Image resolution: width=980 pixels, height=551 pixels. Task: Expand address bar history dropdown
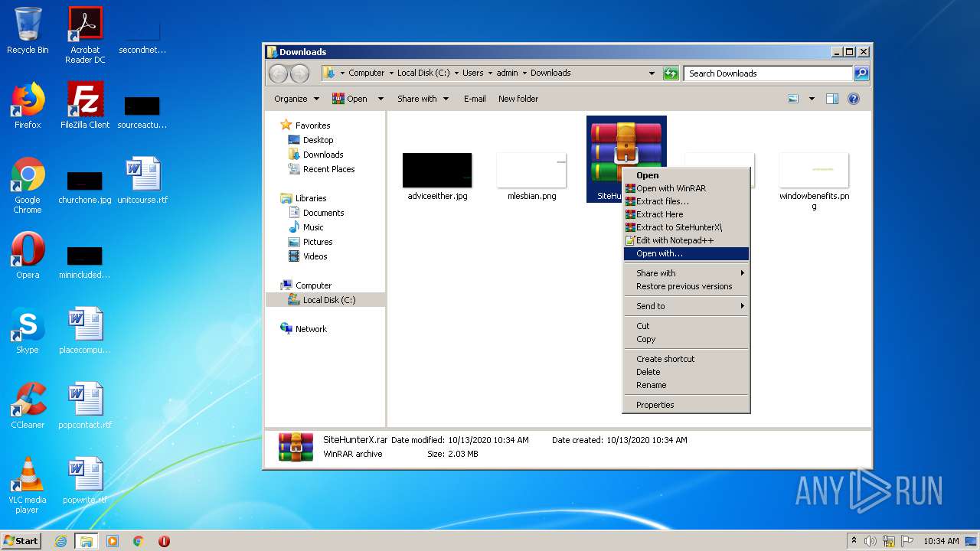coord(652,73)
